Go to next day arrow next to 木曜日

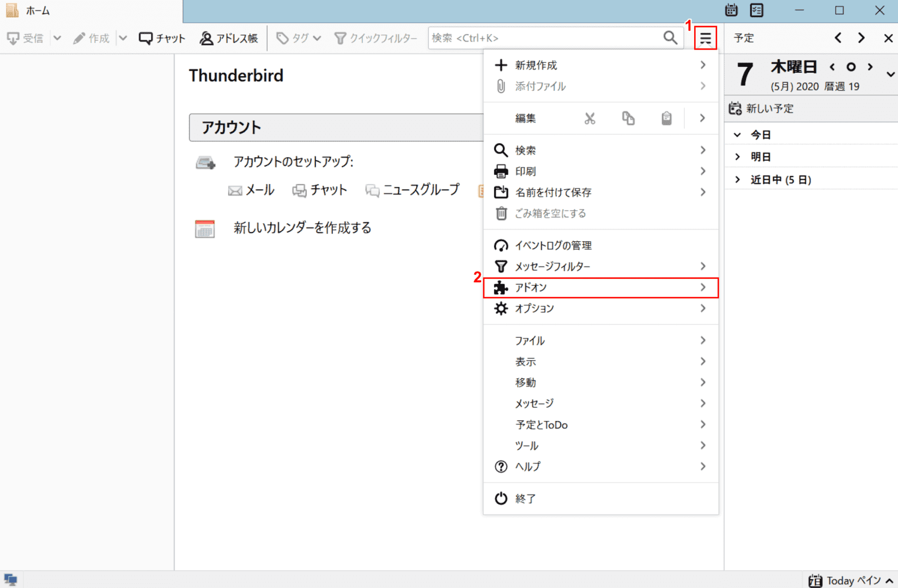click(x=870, y=67)
